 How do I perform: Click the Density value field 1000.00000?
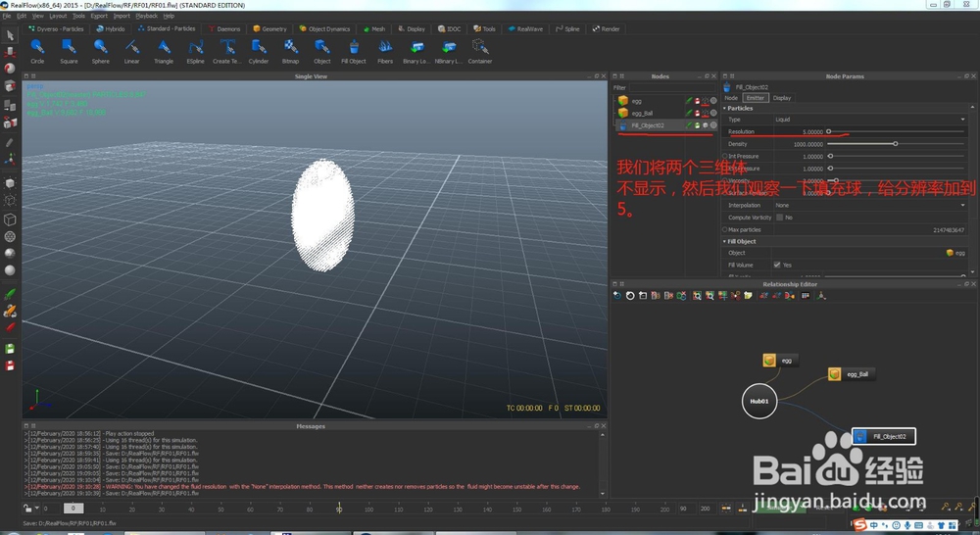point(799,144)
